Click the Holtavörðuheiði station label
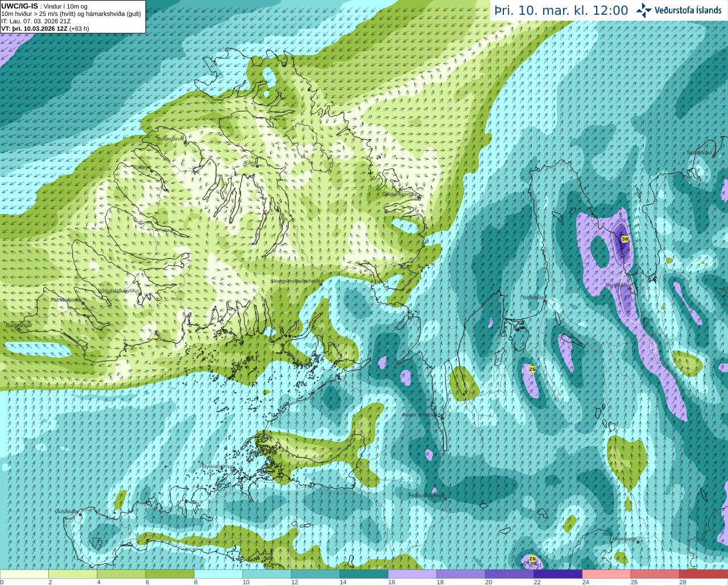Screen dimensions: 728x586 point(427,496)
